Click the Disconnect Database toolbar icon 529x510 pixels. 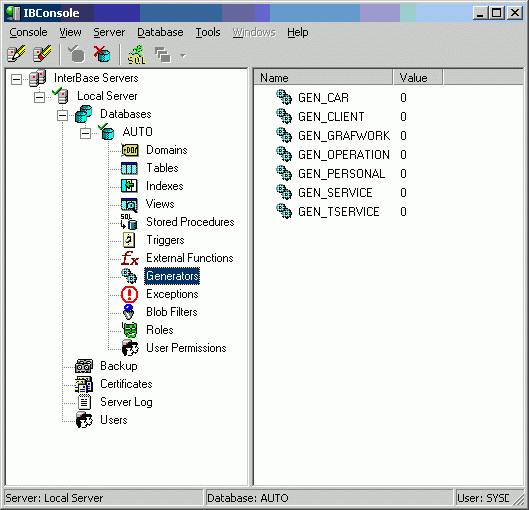[x=102, y=54]
